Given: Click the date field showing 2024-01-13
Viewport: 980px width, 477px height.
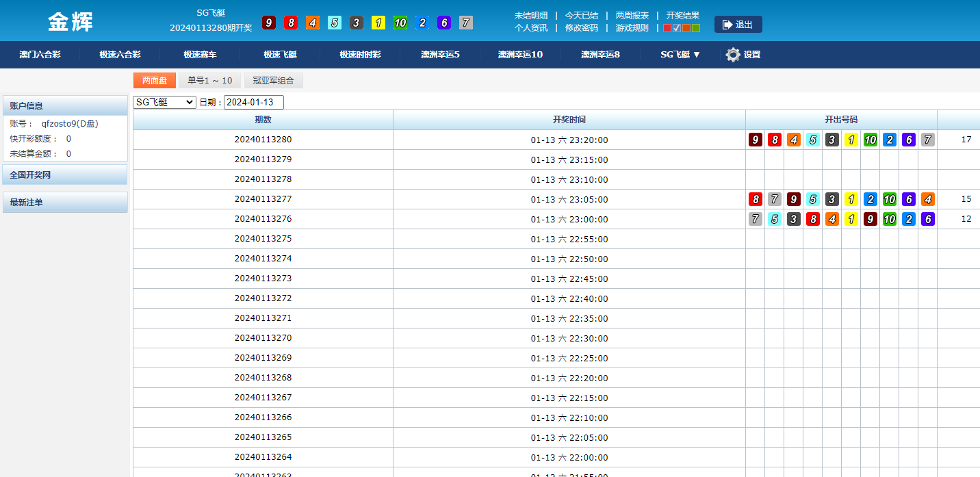Looking at the screenshot, I should pyautogui.click(x=253, y=102).
